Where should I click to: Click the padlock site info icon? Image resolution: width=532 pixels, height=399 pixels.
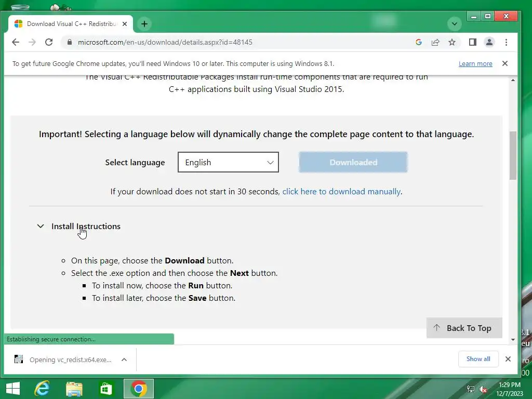coord(70,42)
